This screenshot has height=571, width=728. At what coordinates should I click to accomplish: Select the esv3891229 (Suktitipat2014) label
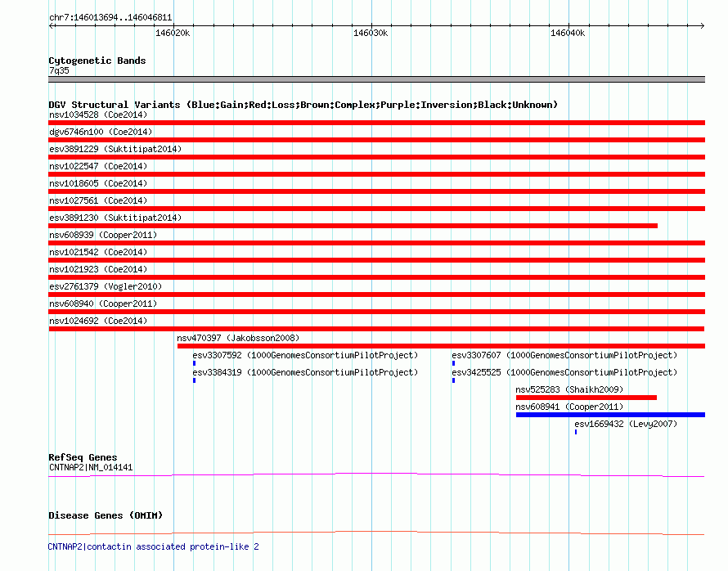point(115,149)
